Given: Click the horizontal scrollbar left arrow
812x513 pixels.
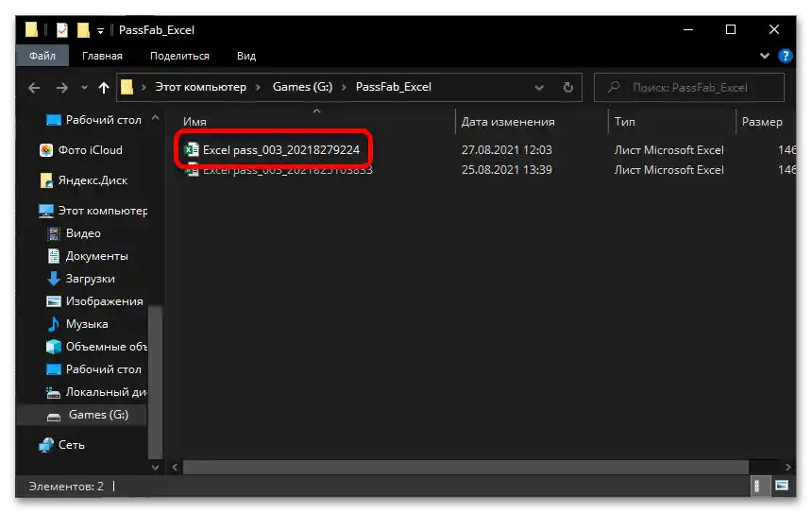Looking at the screenshot, I should 175,468.
